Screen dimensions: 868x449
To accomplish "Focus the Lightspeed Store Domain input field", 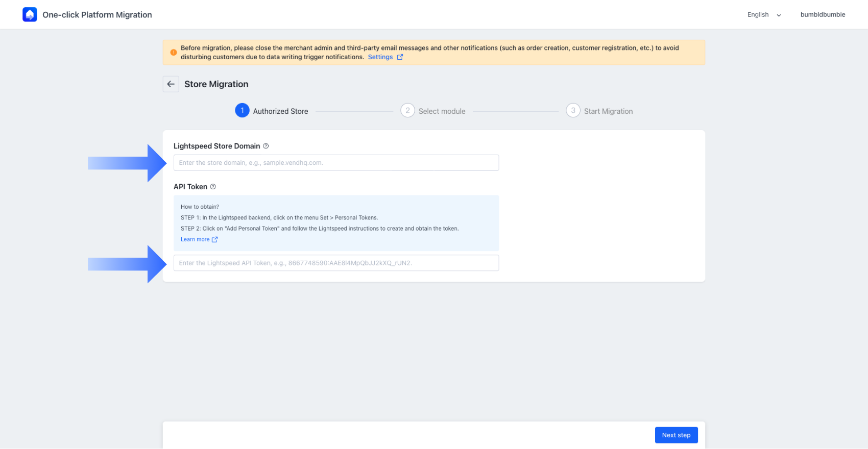I will point(336,163).
